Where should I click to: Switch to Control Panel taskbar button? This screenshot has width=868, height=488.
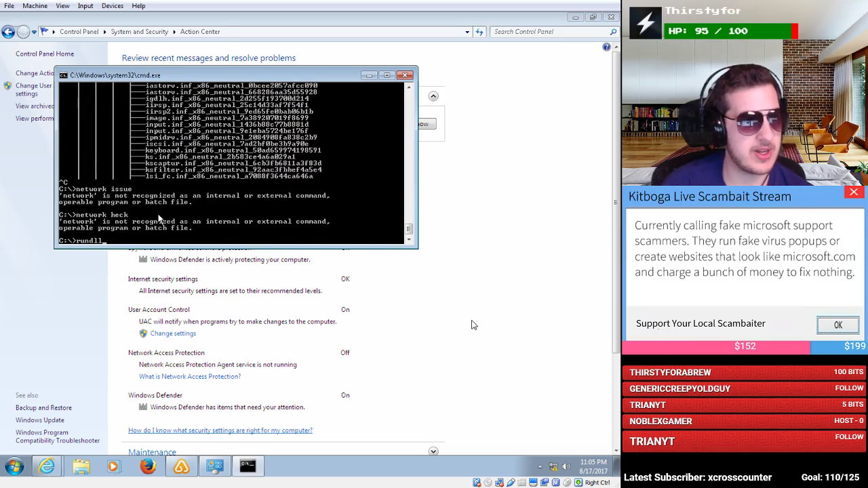[x=215, y=466]
